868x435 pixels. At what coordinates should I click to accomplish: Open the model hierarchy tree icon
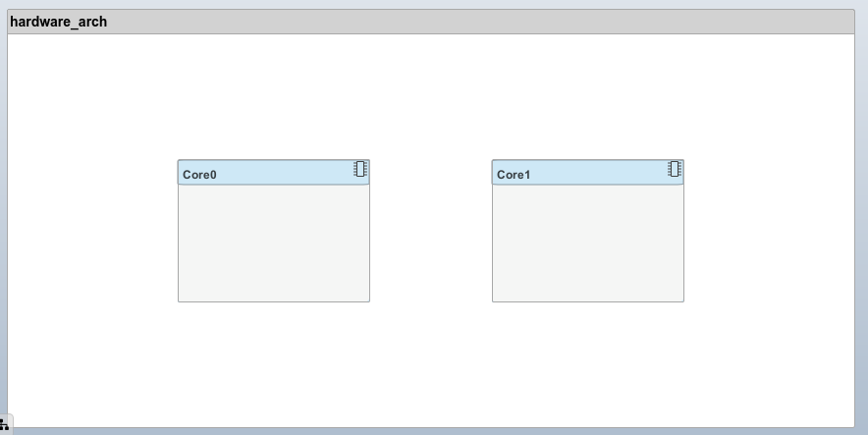(x=5, y=425)
